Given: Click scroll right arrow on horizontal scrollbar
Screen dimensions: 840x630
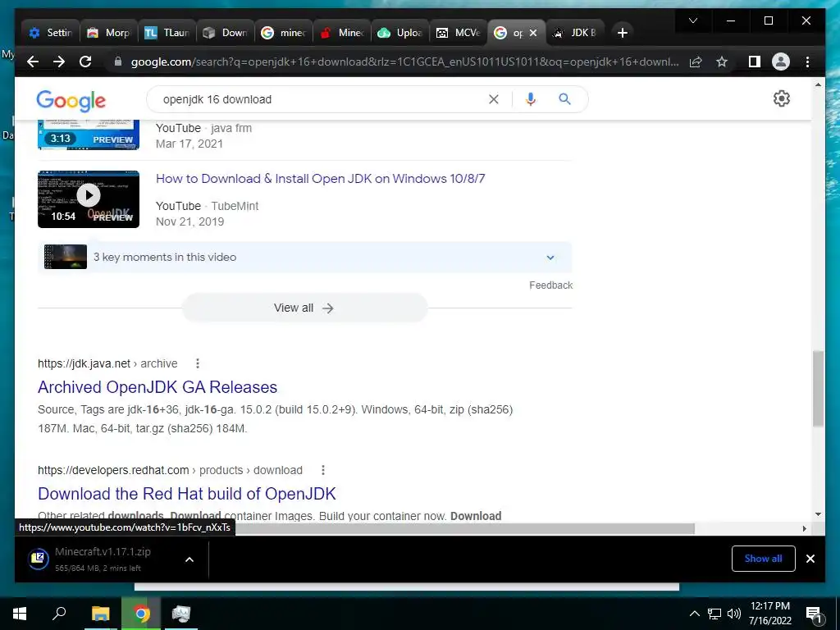Looking at the screenshot, I should point(804,529).
